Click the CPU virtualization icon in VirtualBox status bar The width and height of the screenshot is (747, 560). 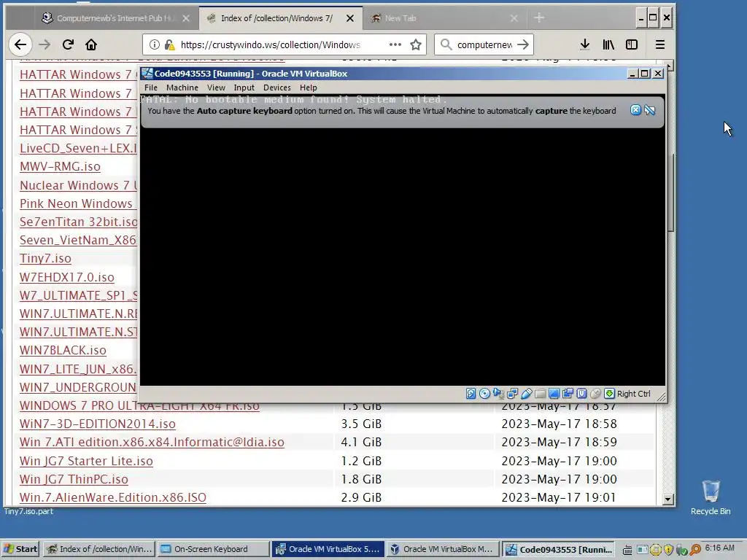(581, 393)
